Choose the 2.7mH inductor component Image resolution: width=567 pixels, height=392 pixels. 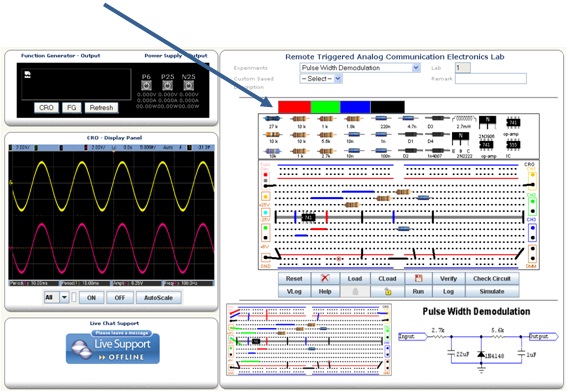[463, 119]
